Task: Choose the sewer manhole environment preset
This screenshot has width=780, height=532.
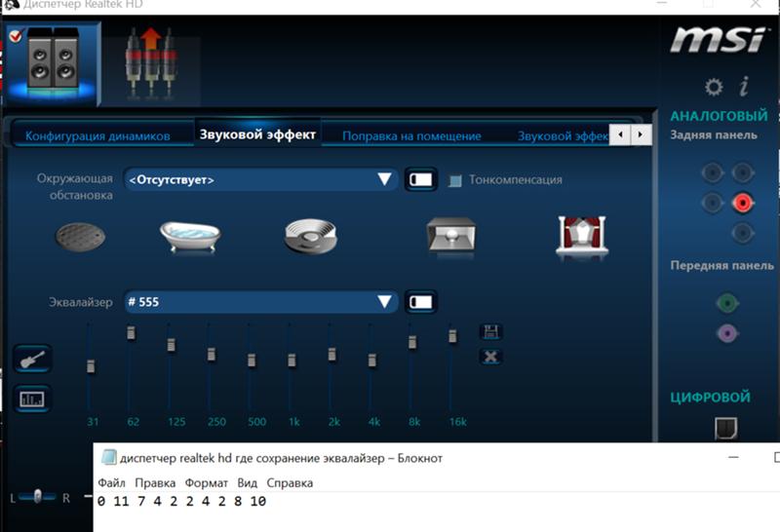Action: coord(80,237)
